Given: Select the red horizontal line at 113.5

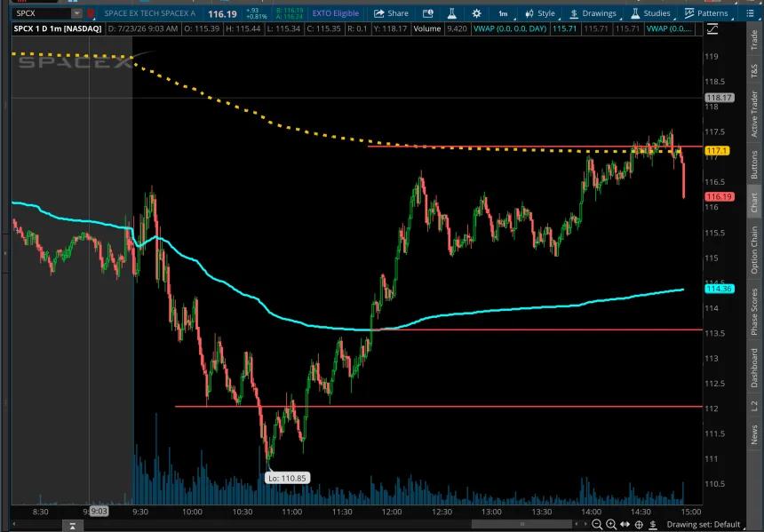Looking at the screenshot, I should pos(536,330).
